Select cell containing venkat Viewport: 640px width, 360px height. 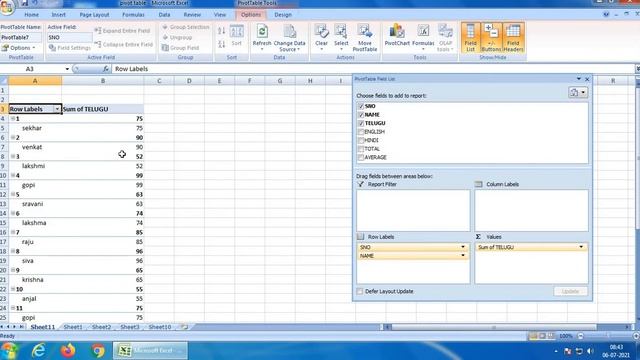(35, 147)
